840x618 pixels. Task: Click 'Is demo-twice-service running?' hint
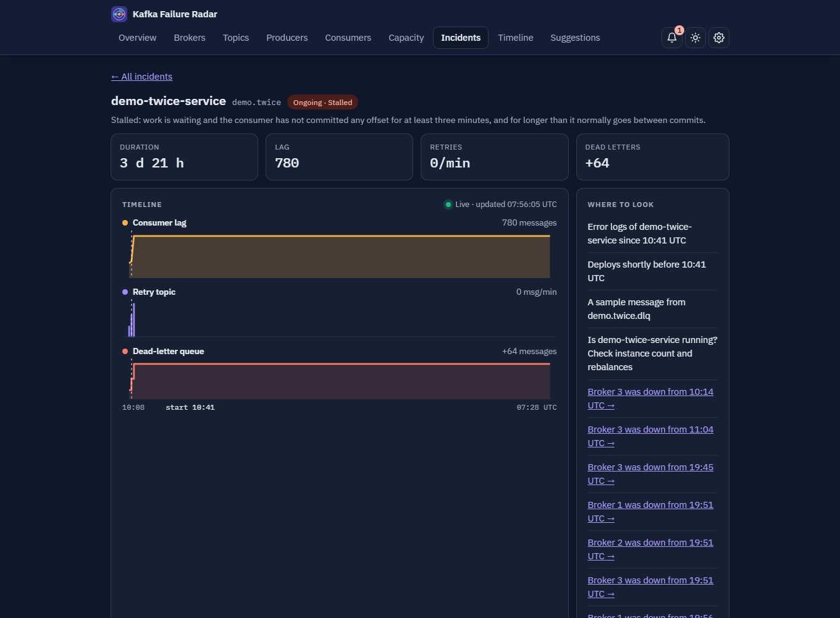652,353
